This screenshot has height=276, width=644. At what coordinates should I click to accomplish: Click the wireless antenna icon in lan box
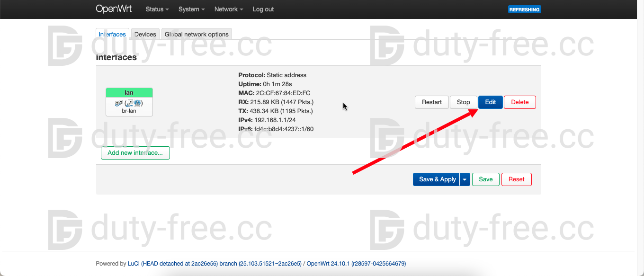(x=137, y=103)
